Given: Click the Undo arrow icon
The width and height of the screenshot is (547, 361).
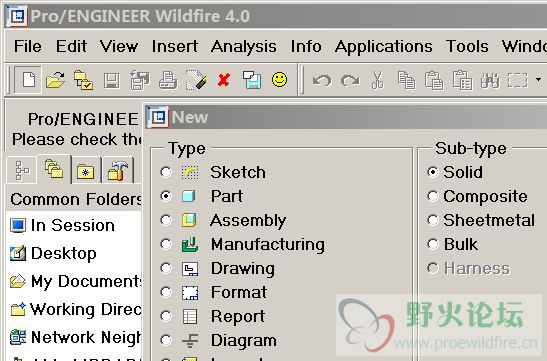Looking at the screenshot, I should click(322, 81).
